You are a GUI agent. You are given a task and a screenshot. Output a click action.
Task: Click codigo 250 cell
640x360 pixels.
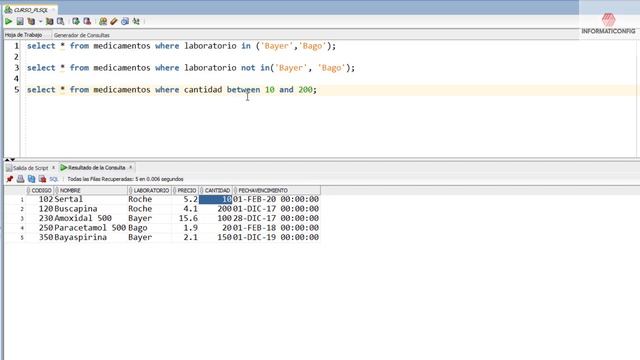[x=40, y=228]
